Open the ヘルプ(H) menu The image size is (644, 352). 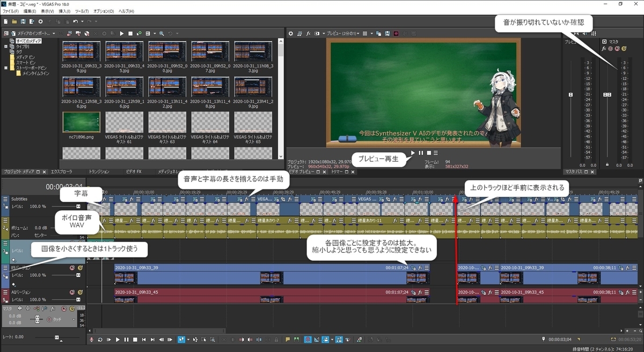126,11
